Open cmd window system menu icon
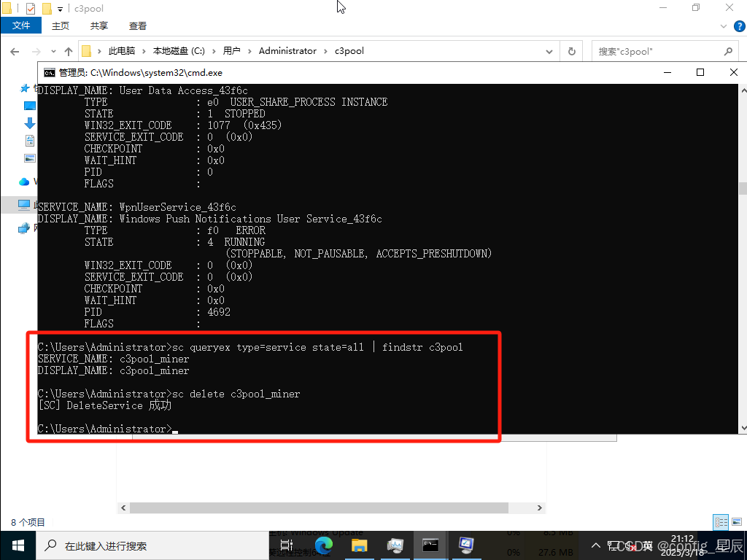The width and height of the screenshot is (747, 560). (49, 73)
